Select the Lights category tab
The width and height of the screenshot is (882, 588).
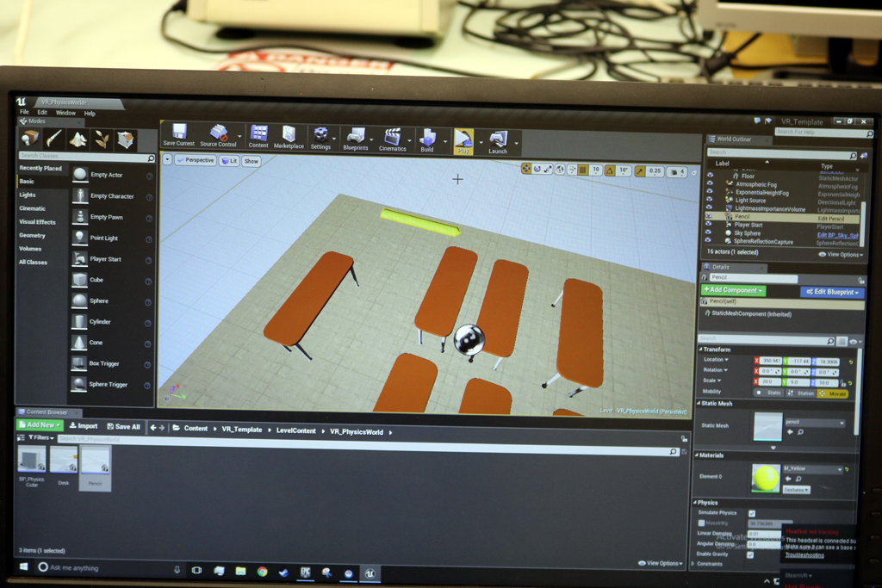click(28, 195)
